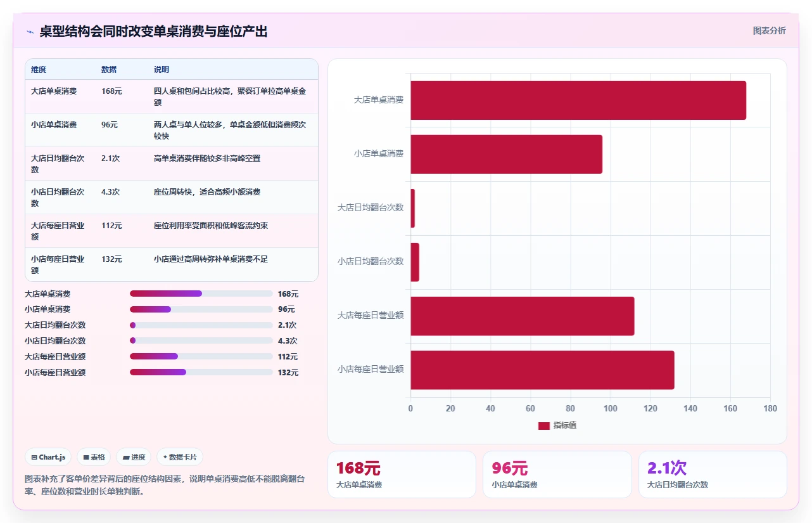This screenshot has width=812, height=523.
Task: Click the 座位周转快 description cell
Action: click(207, 191)
